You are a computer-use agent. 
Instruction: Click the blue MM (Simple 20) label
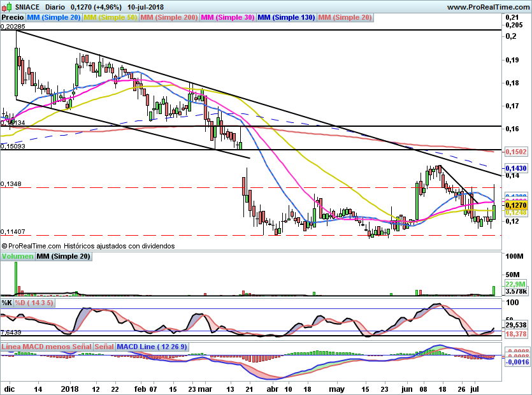pyautogui.click(x=54, y=18)
